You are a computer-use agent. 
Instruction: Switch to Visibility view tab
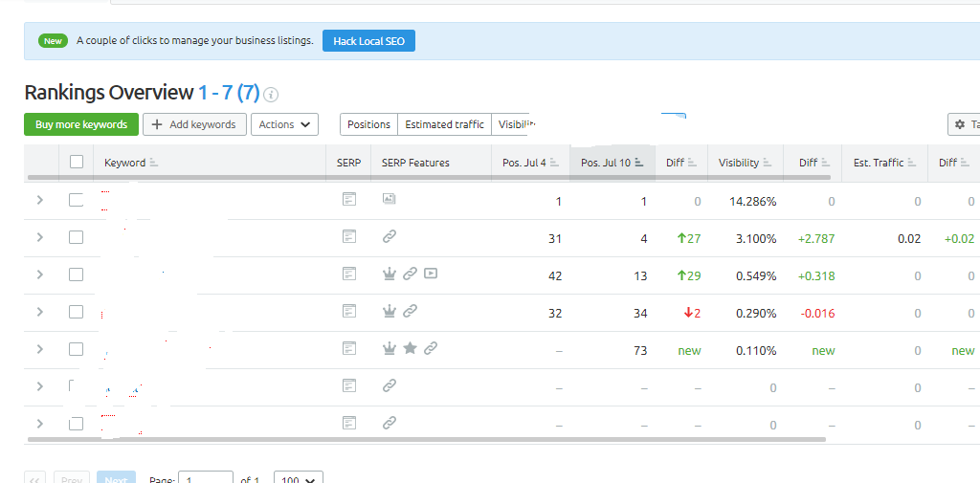[511, 124]
